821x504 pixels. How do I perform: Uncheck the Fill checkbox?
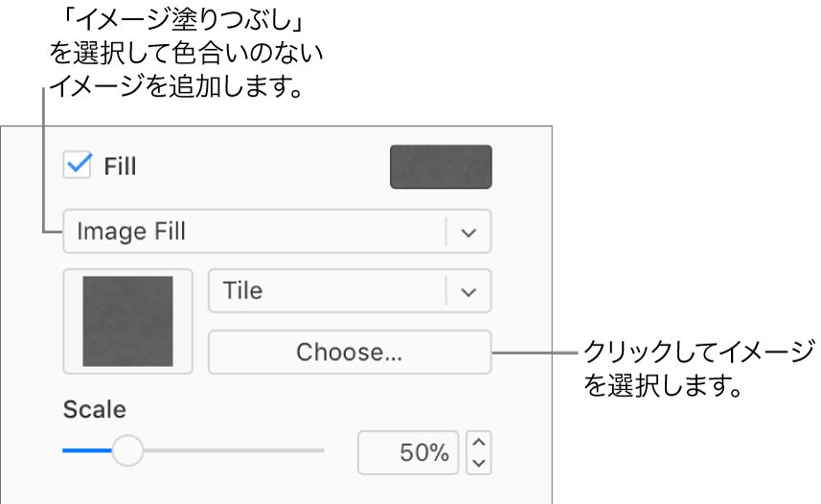point(78,165)
